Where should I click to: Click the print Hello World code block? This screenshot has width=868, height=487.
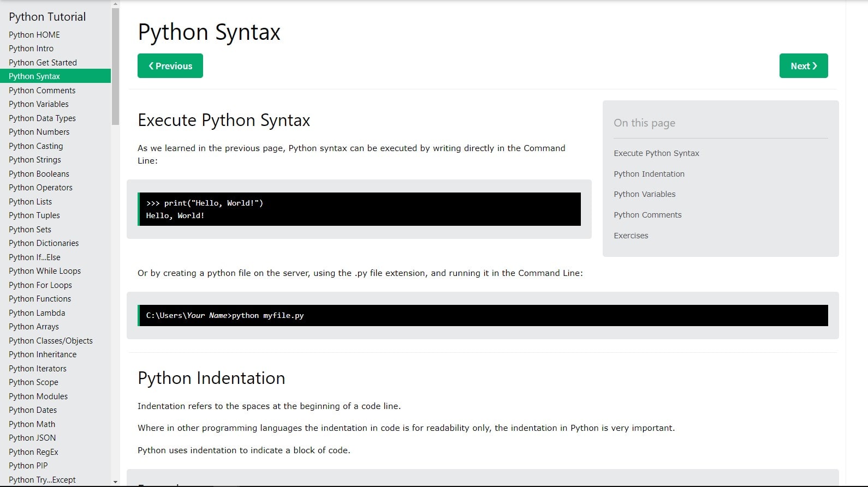click(x=359, y=209)
